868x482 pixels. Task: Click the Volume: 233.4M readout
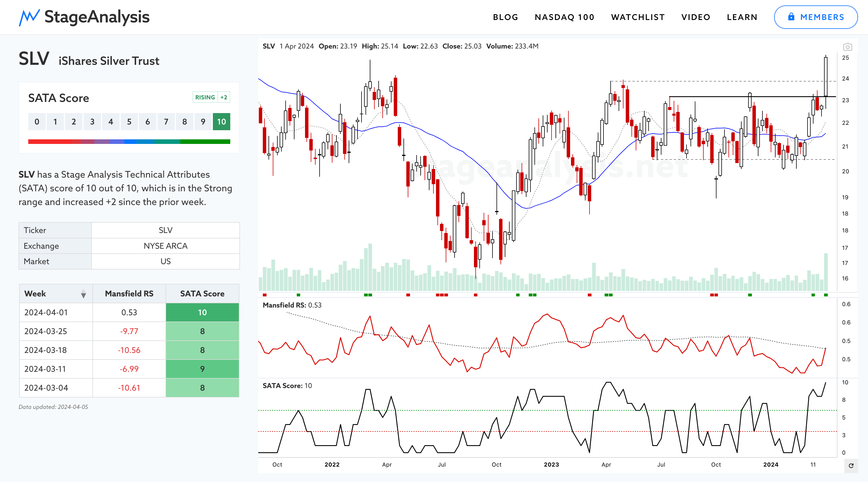point(512,46)
